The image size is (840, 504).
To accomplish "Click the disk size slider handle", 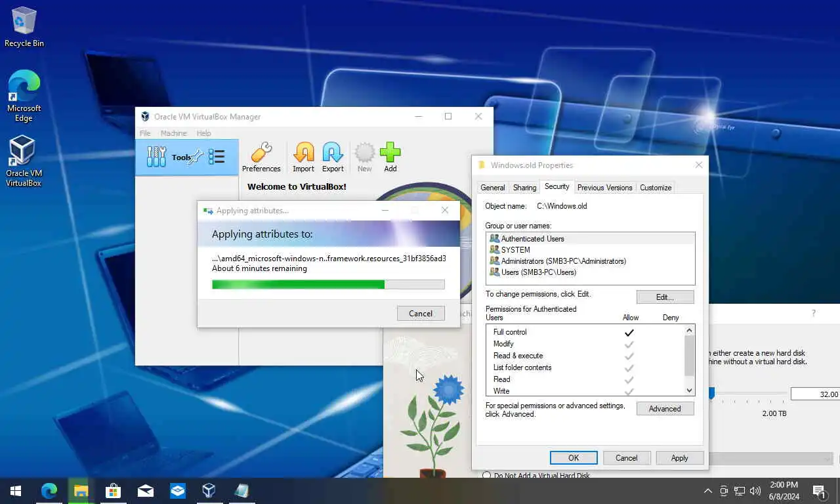I will 711,392.
